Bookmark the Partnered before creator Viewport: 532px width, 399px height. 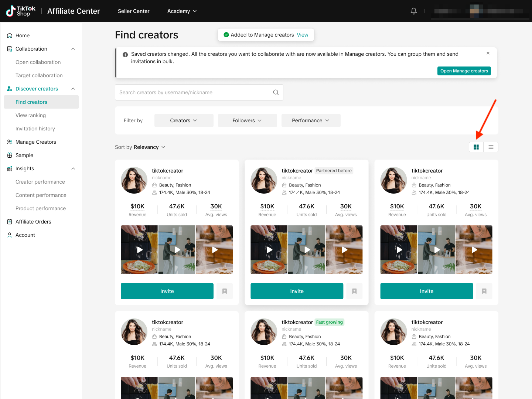coord(354,291)
